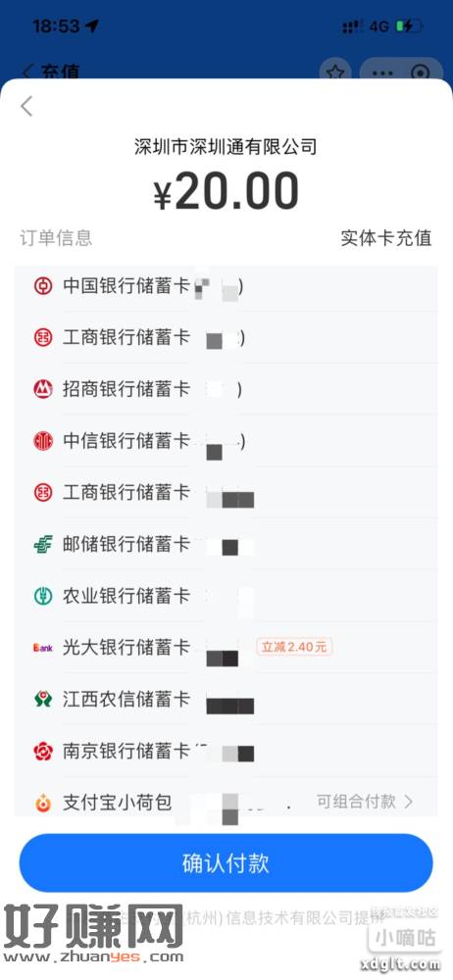Tap the Alipay 小荷包 icon
Screen dimensions: 453x980
click(43, 802)
